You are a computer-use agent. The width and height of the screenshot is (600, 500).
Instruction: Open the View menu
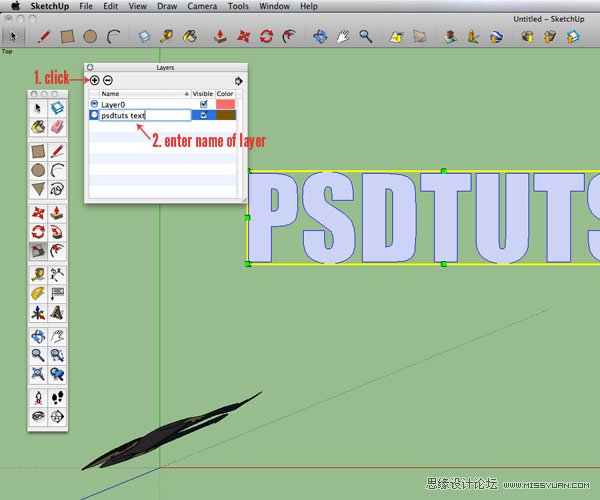tap(137, 6)
